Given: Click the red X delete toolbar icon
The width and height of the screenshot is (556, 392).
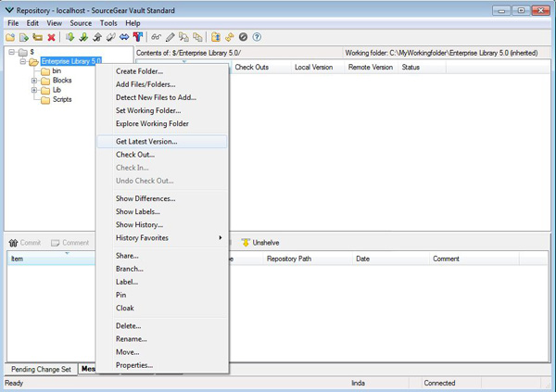Looking at the screenshot, I should point(51,37).
